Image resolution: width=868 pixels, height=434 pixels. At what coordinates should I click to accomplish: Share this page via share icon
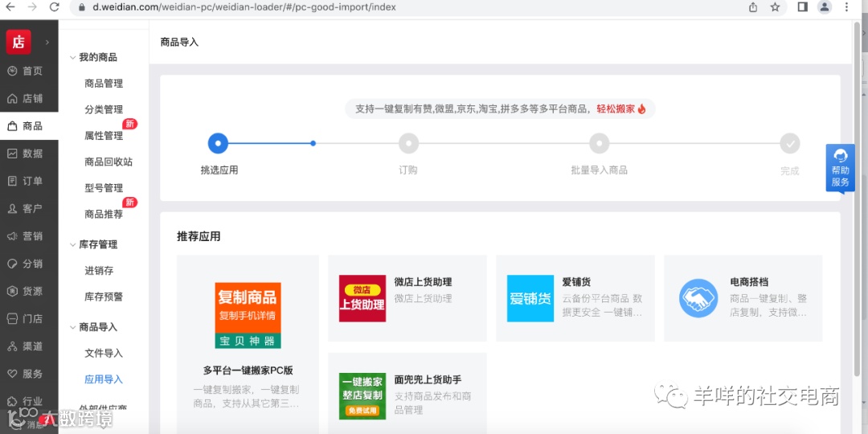[753, 7]
